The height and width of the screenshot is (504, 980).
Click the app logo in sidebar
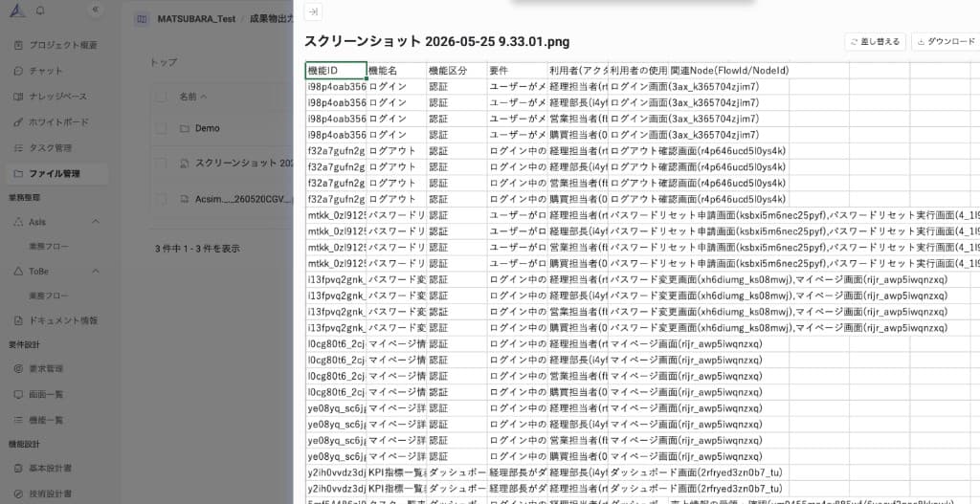(17, 11)
